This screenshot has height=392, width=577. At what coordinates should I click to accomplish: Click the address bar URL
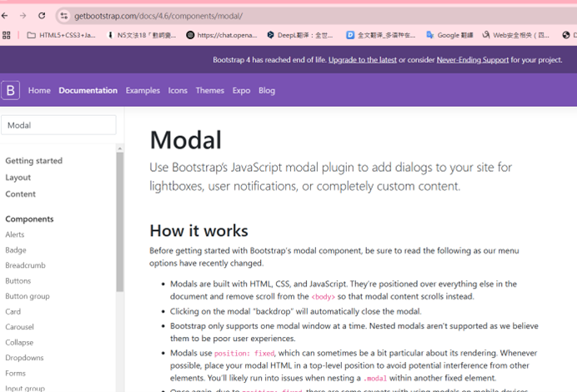(x=158, y=16)
